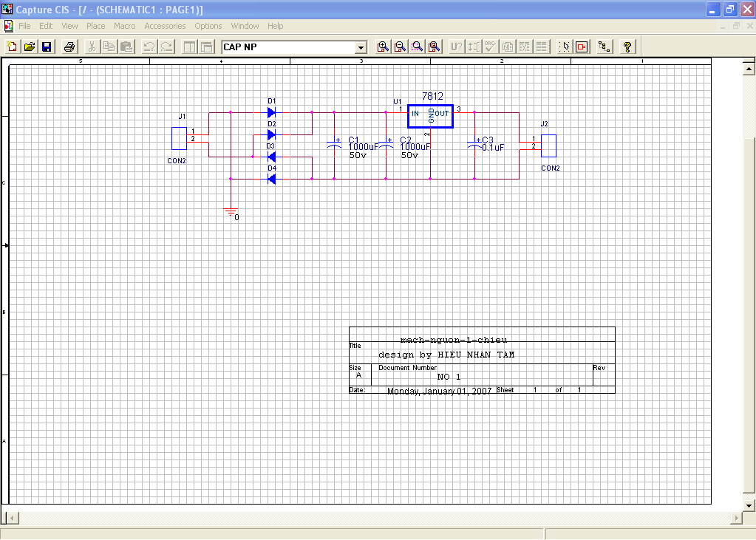Select the J1 CON2 connector symbol
This screenshot has width=756, height=540.
click(x=180, y=138)
